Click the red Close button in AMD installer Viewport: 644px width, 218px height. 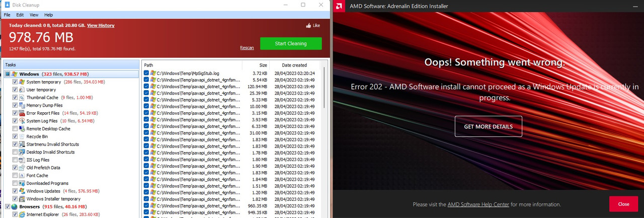click(x=623, y=204)
